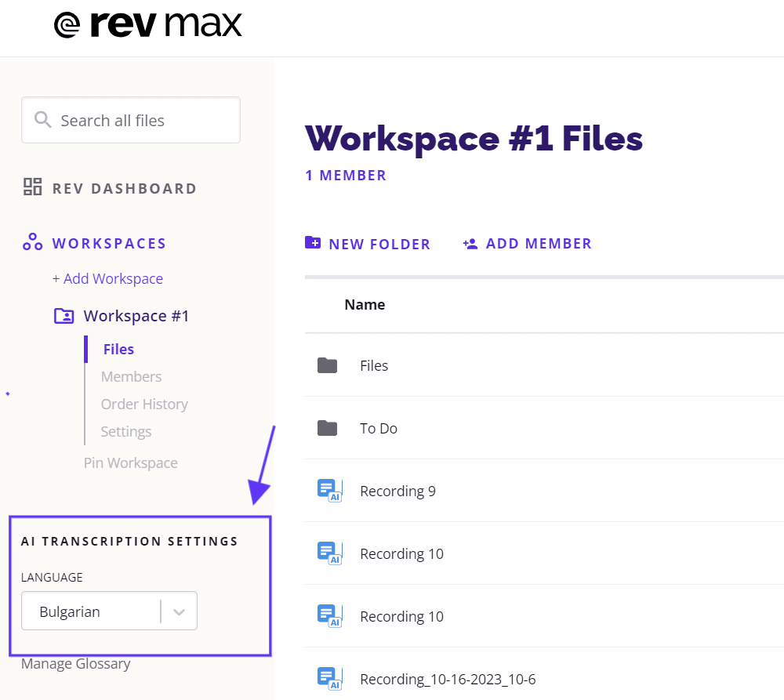Expand Workspace #1 in the sidebar tree
784x700 pixels.
click(136, 316)
